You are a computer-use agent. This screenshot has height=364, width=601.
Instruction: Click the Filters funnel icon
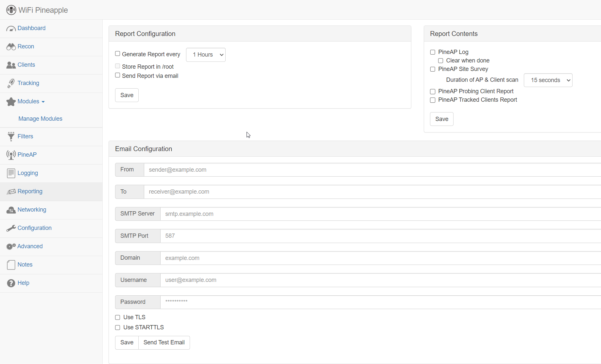[11, 136]
